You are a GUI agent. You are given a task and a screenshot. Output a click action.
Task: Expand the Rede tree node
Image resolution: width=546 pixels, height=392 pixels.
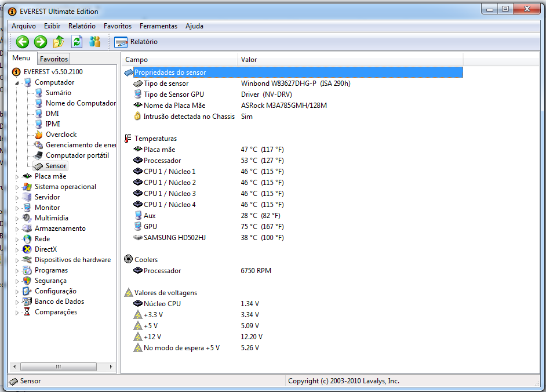pos(17,239)
